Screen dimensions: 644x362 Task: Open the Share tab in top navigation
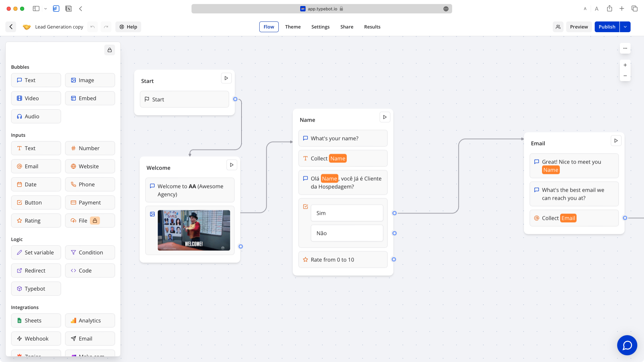[x=347, y=26]
